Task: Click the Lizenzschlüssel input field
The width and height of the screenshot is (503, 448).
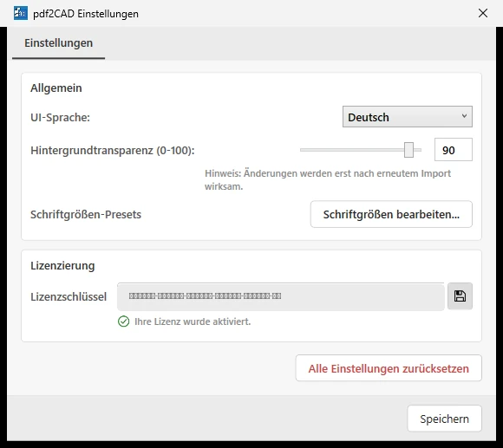Action: (281, 296)
